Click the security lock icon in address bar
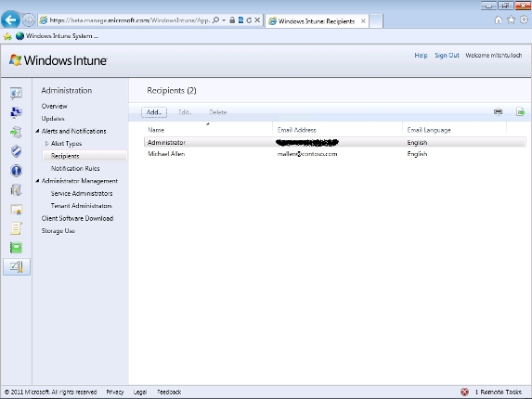 (232, 20)
